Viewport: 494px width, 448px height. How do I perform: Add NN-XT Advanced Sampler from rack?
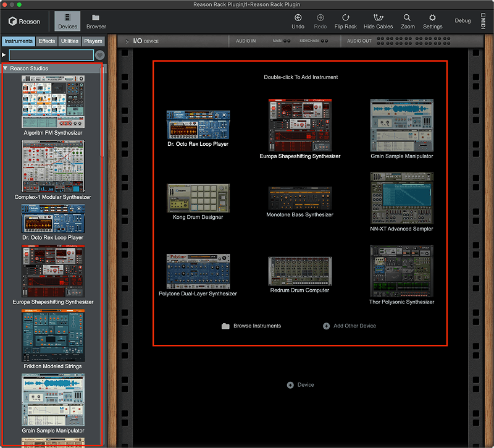tap(402, 198)
